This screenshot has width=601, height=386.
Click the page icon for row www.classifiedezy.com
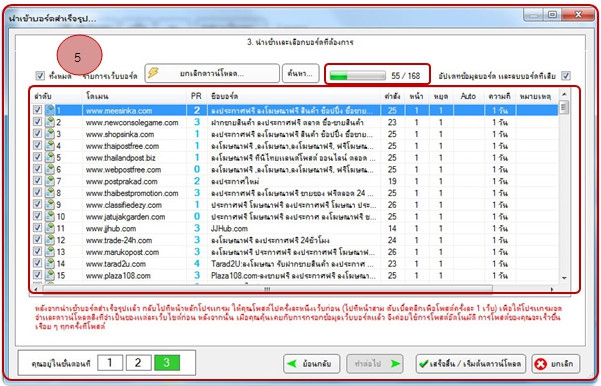tap(50, 205)
